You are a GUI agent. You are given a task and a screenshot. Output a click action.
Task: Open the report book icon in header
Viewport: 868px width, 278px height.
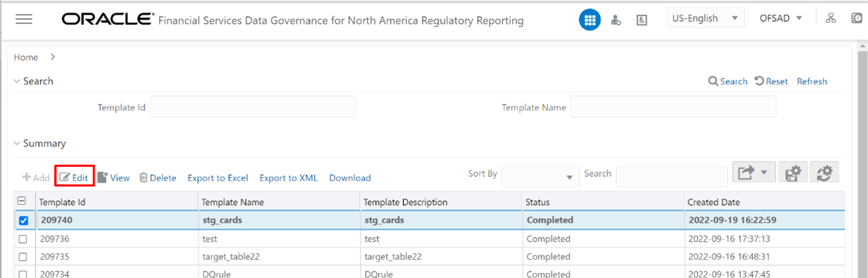point(641,21)
